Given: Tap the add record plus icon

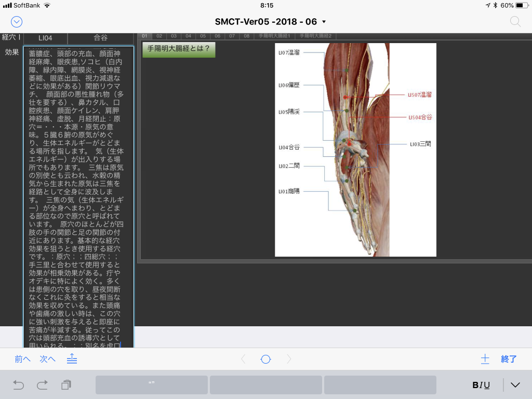Looking at the screenshot, I should [485, 358].
